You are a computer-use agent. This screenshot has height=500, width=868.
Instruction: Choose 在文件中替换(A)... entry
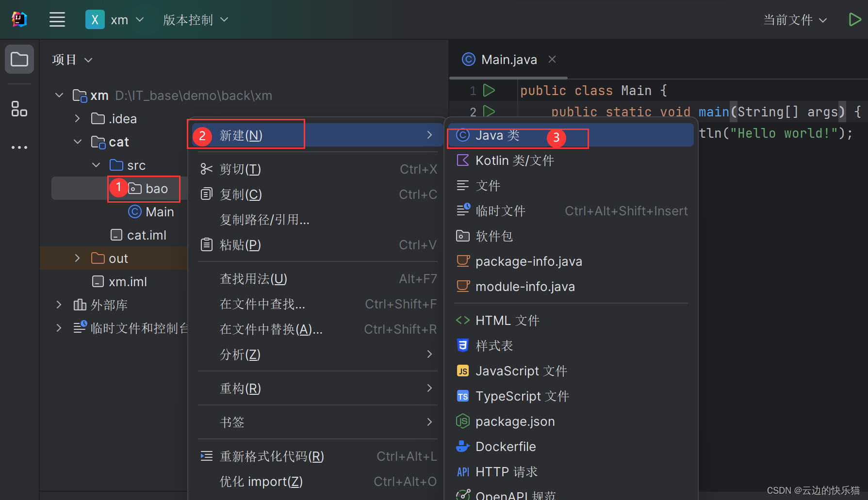tap(317, 329)
